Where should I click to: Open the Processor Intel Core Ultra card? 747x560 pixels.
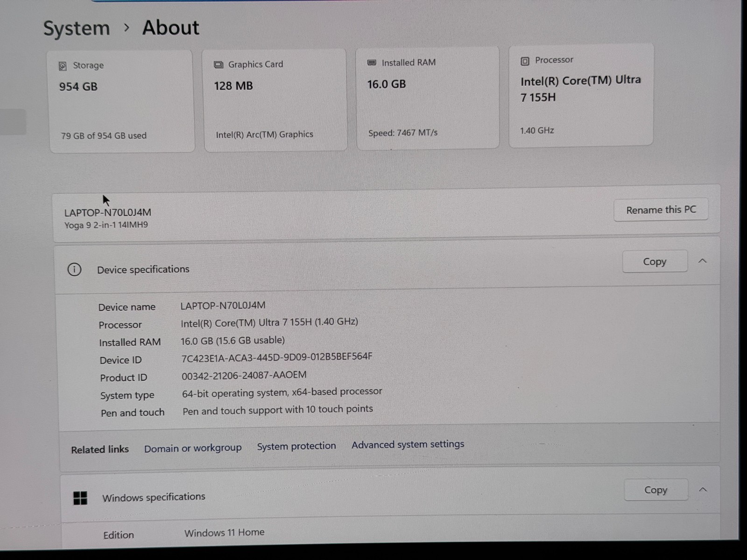[581, 95]
